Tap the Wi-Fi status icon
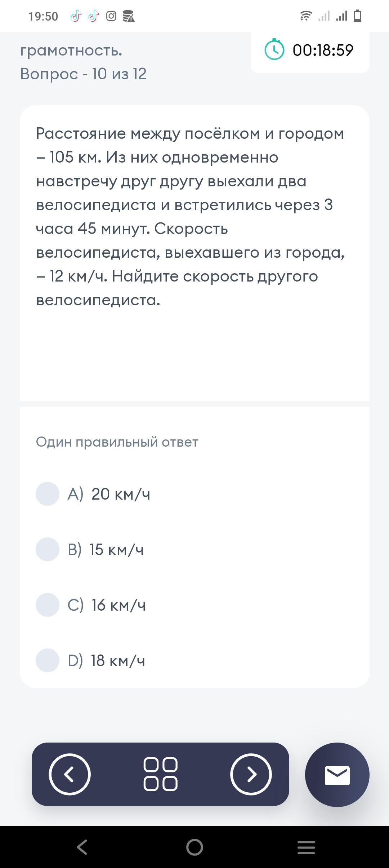Image resolution: width=389 pixels, height=868 pixels. pos(306,16)
